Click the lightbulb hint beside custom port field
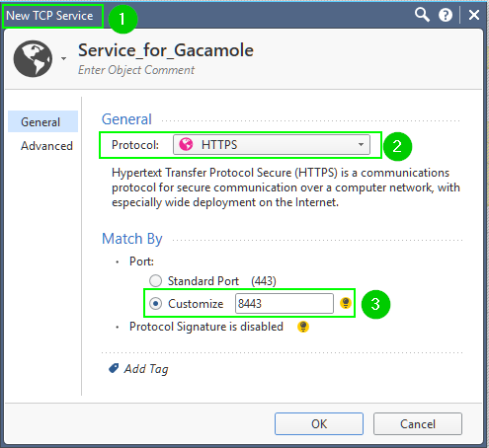Screen dimensions: 489x448 (346, 303)
